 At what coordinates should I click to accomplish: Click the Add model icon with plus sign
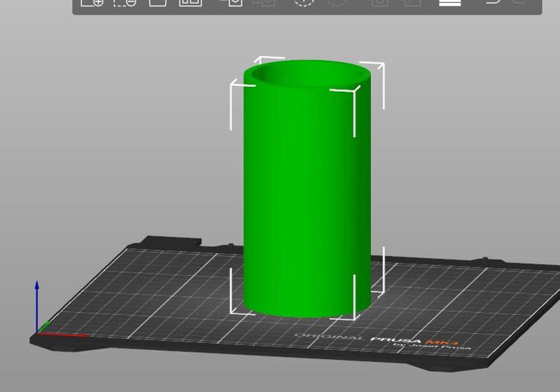[x=92, y=2]
